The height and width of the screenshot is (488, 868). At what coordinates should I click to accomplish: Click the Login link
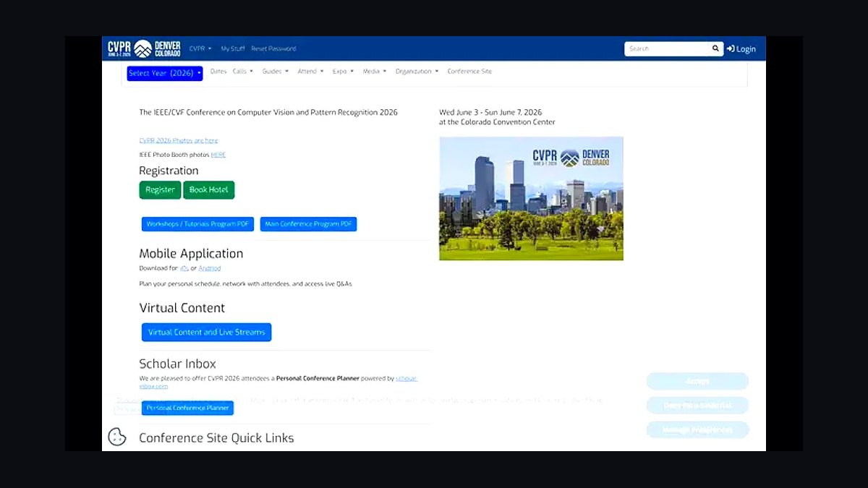[741, 49]
